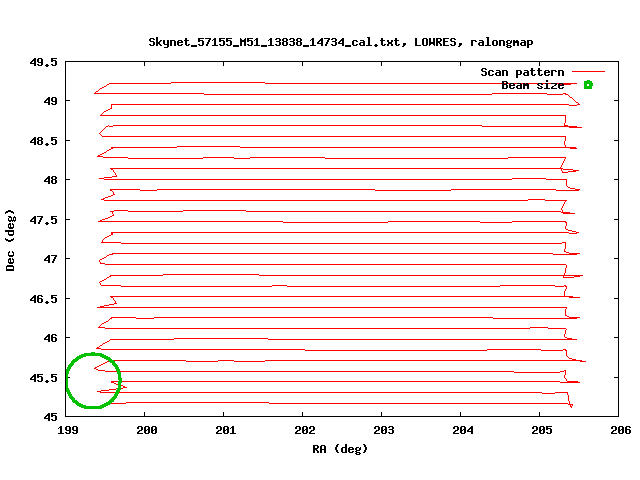Image resolution: width=640 pixels, height=480 pixels.
Task: Click the 48.5 Dec tick label
Action: (43, 141)
